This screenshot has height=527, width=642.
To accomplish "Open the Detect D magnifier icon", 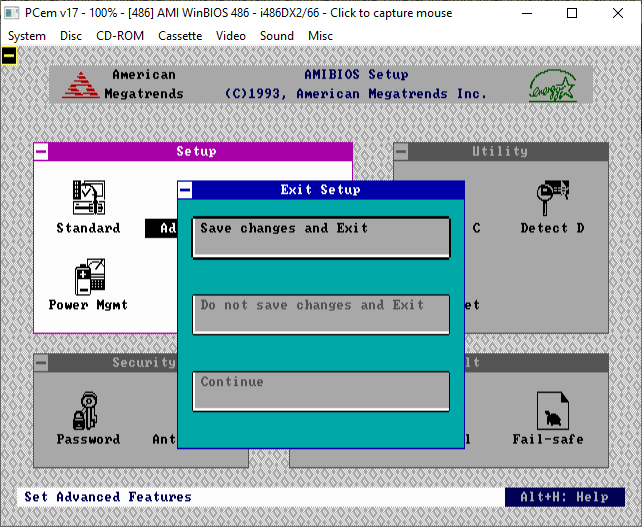I will coord(552,197).
